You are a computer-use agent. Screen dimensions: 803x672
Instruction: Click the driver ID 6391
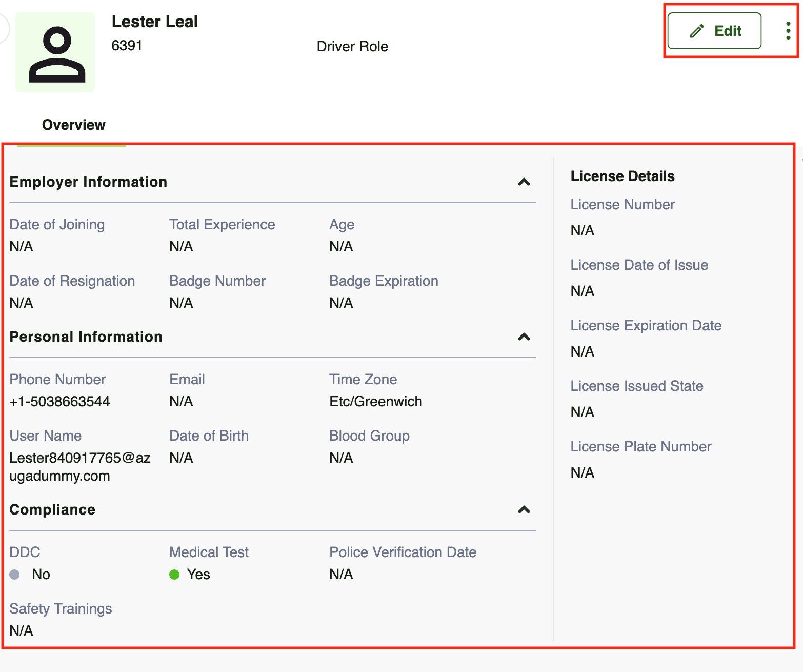click(128, 46)
